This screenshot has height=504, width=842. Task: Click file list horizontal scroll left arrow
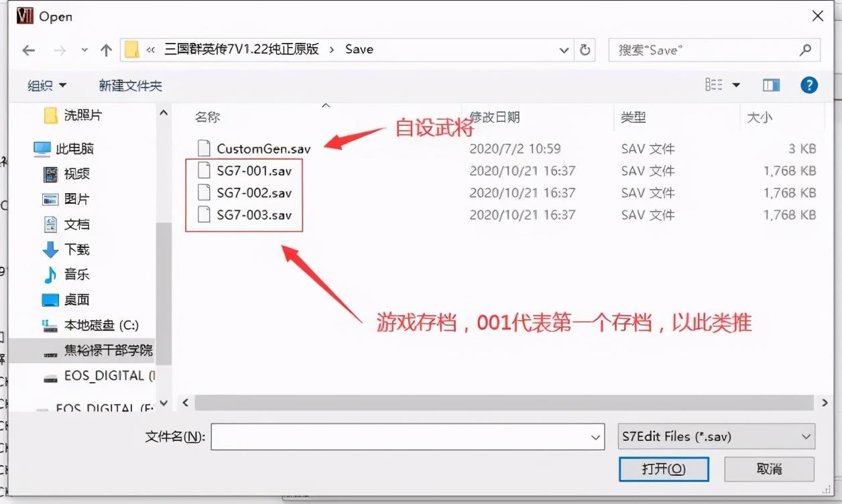(186, 402)
